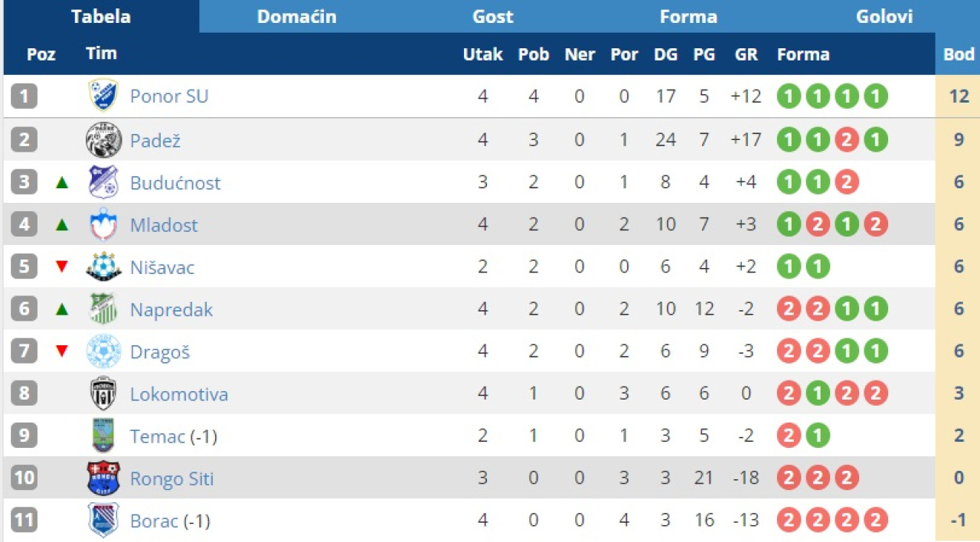980x542 pixels.
Task: Open the Gost standings tab
Action: [x=492, y=17]
